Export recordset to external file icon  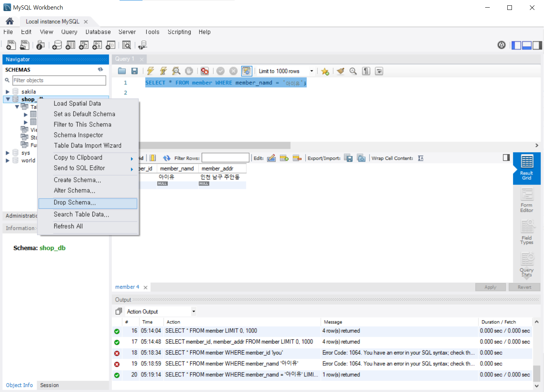(x=348, y=158)
